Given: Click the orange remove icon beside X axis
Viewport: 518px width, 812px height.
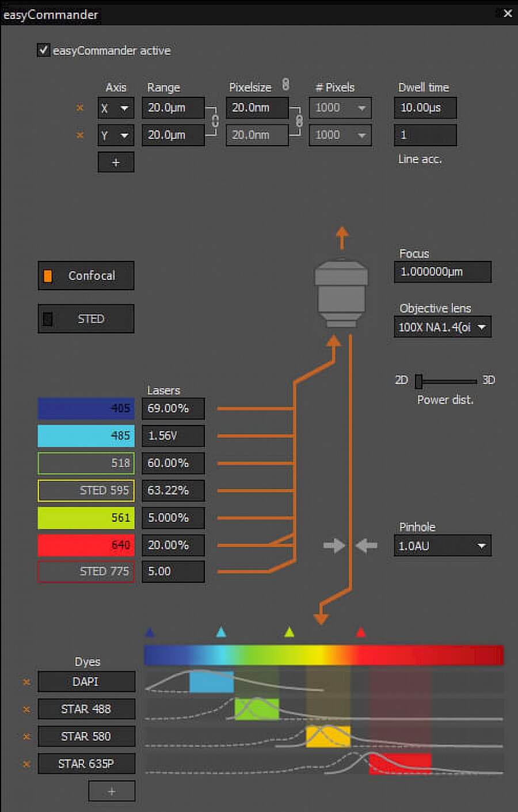Looking at the screenshot, I should coord(80,108).
